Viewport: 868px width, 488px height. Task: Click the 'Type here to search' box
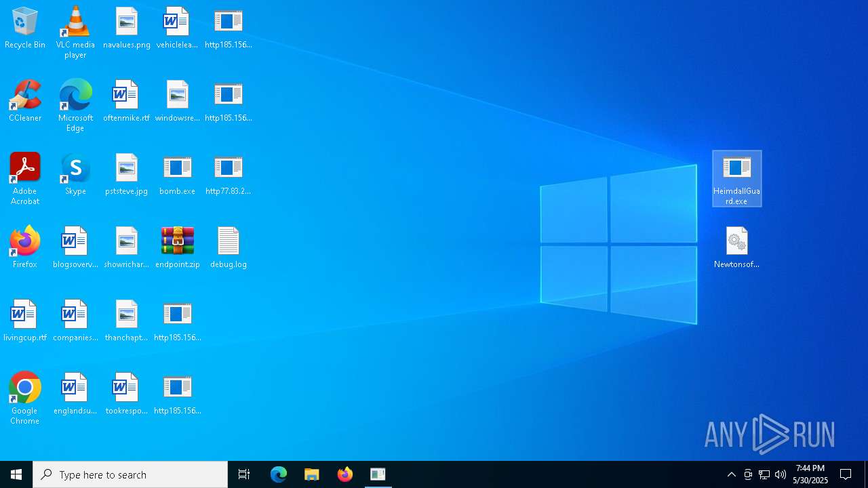pyautogui.click(x=130, y=474)
